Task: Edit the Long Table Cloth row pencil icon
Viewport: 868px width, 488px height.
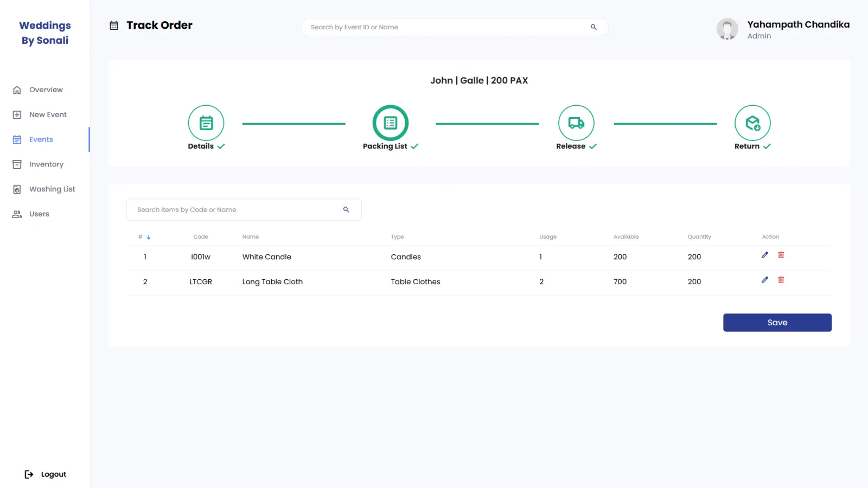Action: click(x=765, y=280)
